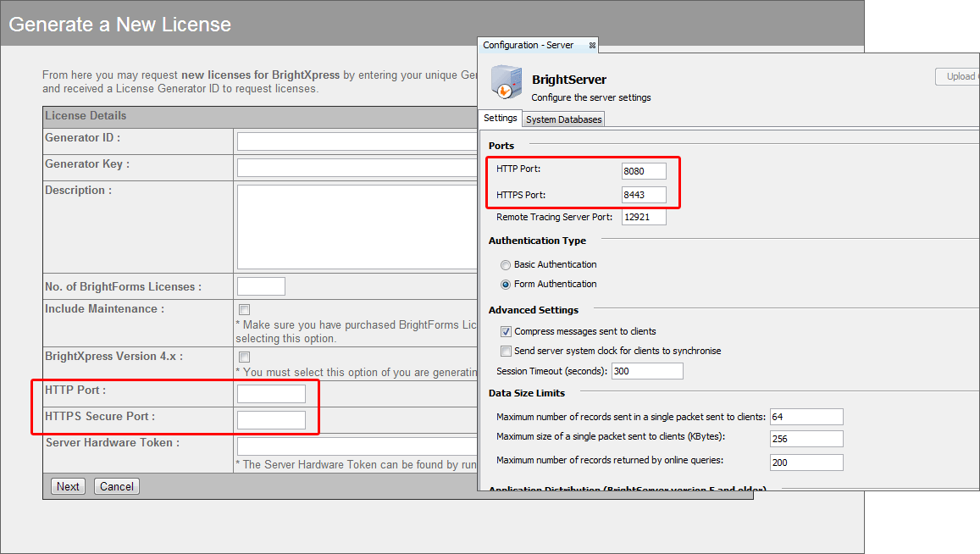Check the BrightXpress Version 4.x box
The image size is (980, 554).
coord(245,357)
